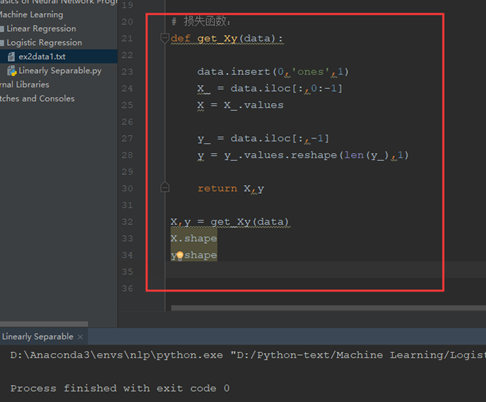Click the '# 损失函数' comment line
The height and width of the screenshot is (402, 486).
point(201,22)
